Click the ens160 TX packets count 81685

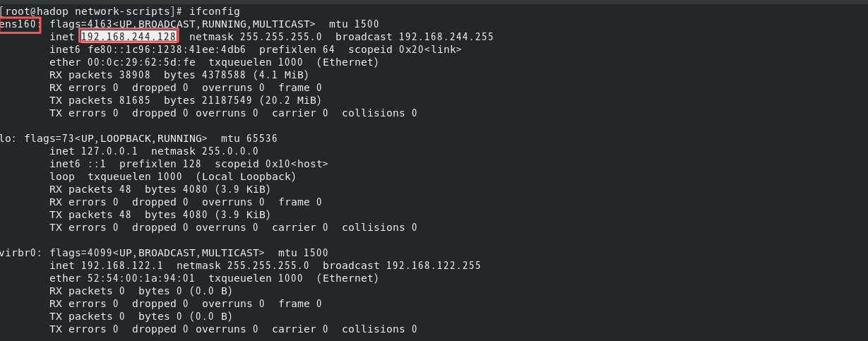pyautogui.click(x=134, y=100)
